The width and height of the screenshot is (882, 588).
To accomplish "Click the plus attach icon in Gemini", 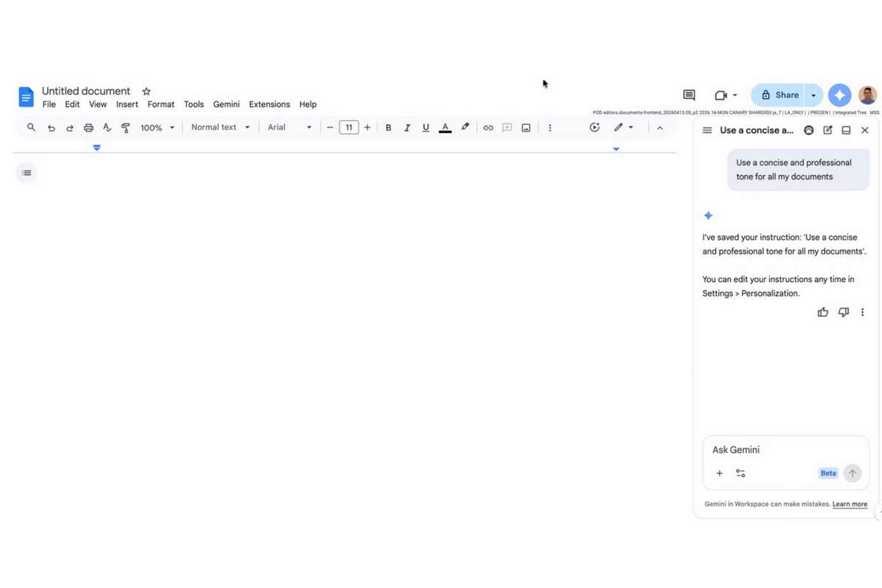I will tap(720, 473).
